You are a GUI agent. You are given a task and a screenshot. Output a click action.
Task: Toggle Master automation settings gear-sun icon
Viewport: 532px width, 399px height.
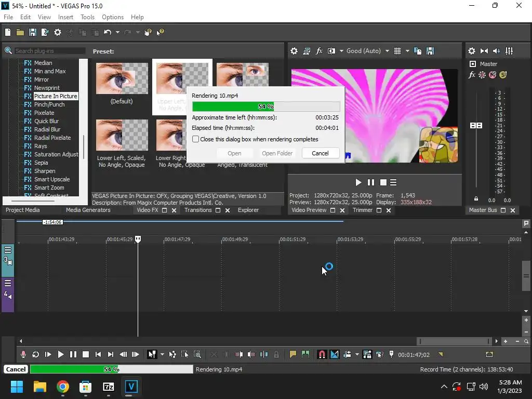point(482,75)
